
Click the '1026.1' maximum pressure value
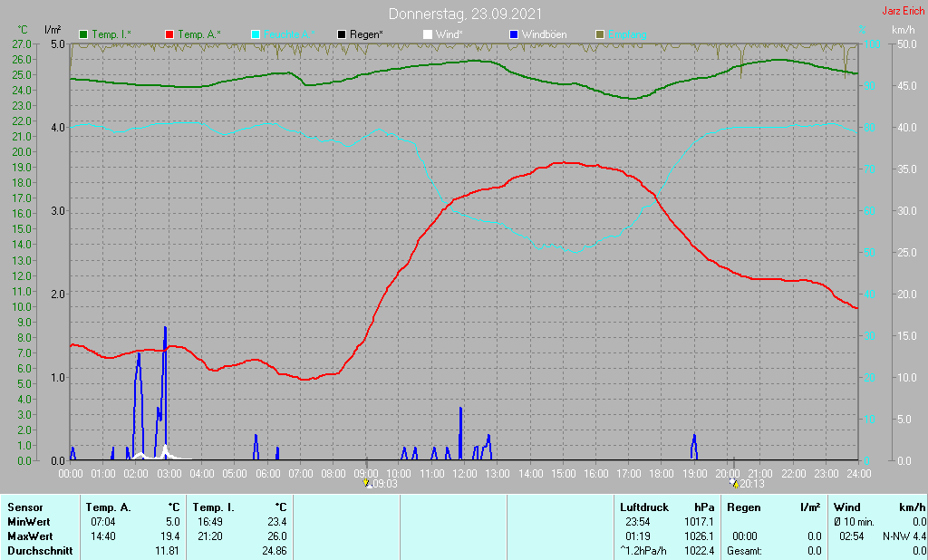[x=699, y=536]
